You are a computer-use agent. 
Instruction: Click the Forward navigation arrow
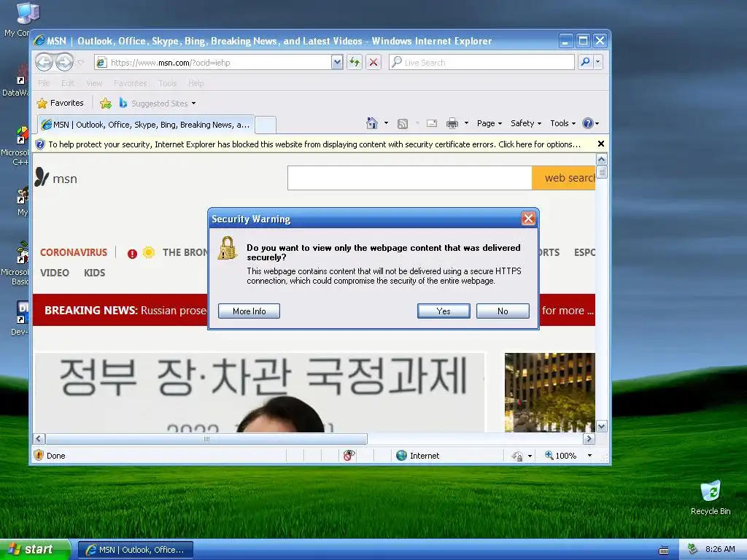pos(65,63)
